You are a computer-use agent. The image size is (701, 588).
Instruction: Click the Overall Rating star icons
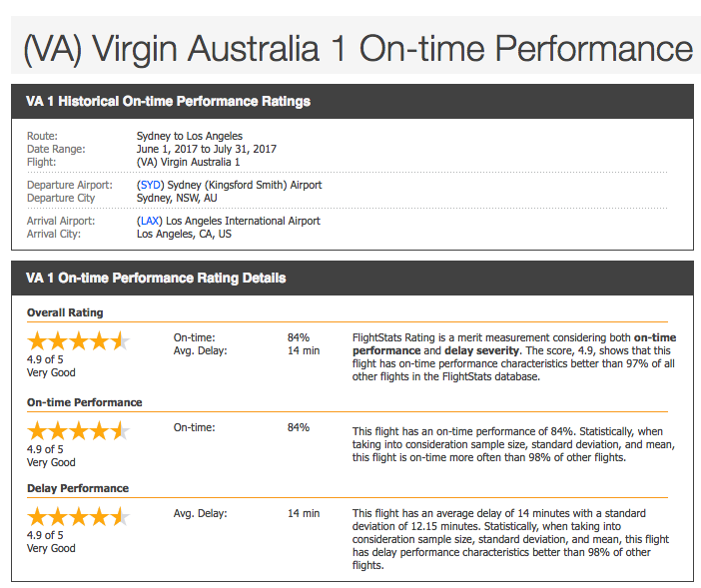click(x=79, y=341)
